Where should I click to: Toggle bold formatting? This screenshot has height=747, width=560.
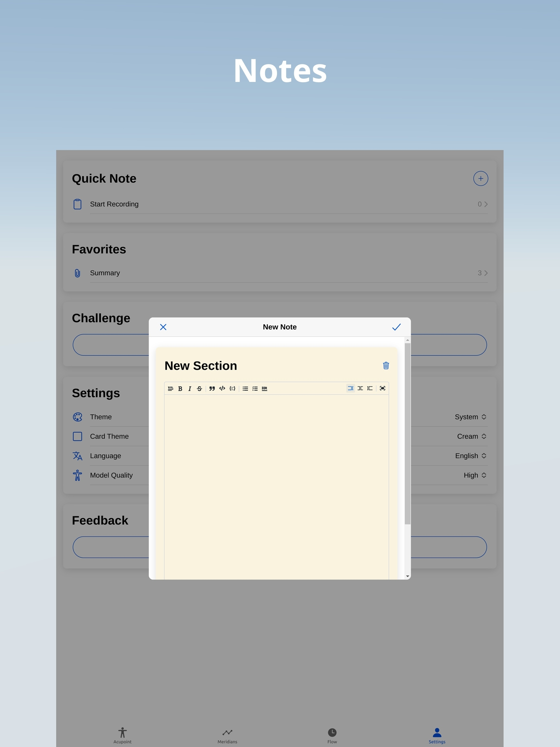pyautogui.click(x=180, y=388)
